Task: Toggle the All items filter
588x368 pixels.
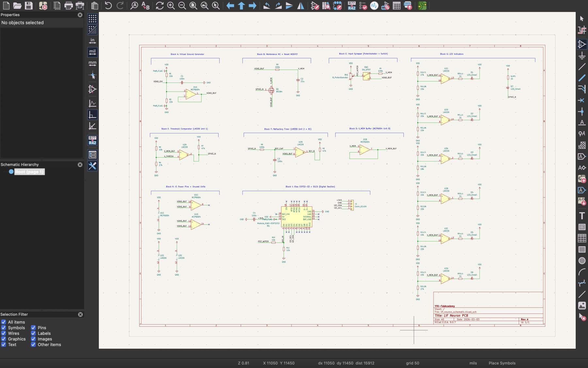Action: pos(4,322)
